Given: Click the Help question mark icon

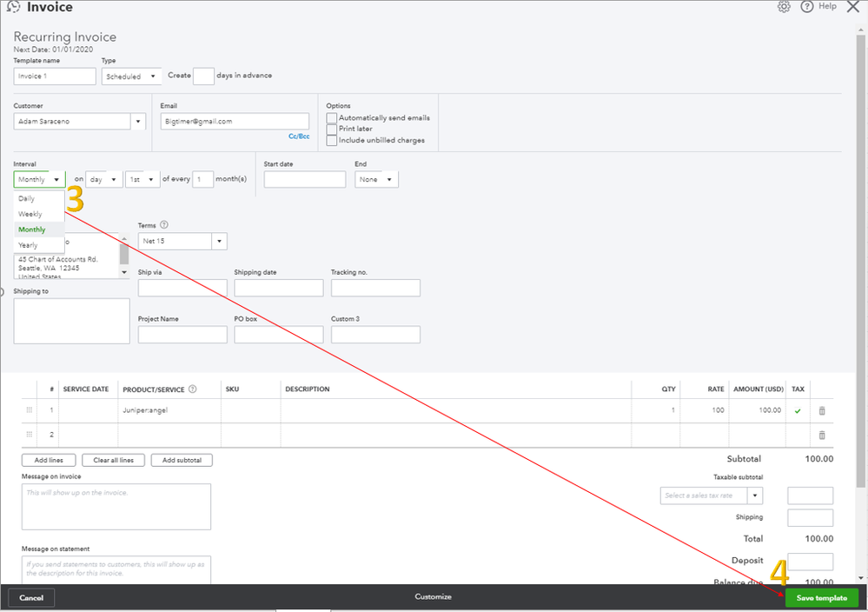Looking at the screenshot, I should click(807, 7).
